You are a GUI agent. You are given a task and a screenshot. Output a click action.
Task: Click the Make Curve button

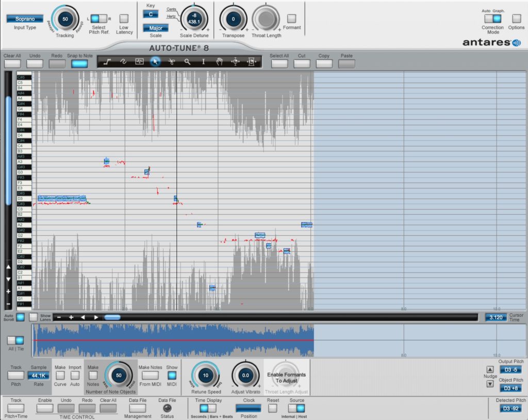60,375
